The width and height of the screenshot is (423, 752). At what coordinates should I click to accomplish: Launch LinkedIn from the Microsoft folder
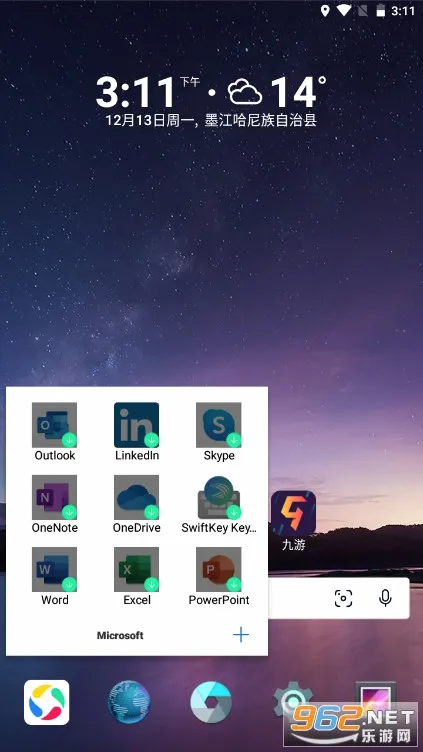[136, 425]
